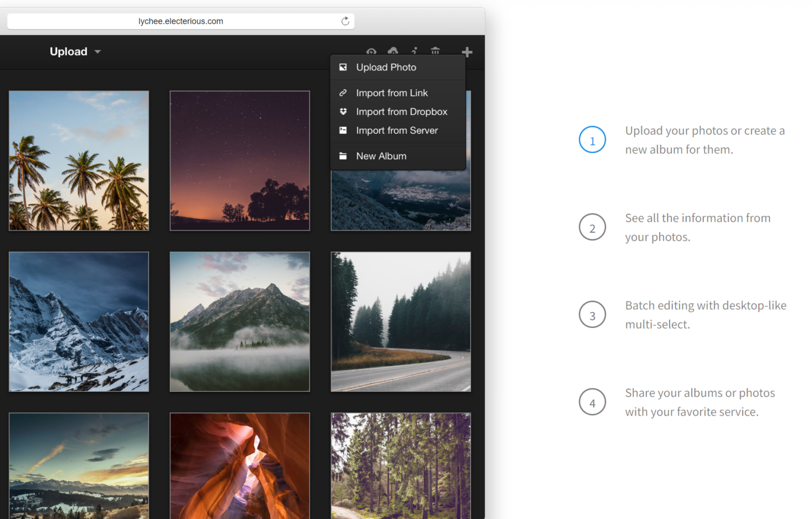Image resolution: width=812 pixels, height=519 pixels.
Task: Select Import from Dropbox menu entry
Action: pyautogui.click(x=398, y=111)
